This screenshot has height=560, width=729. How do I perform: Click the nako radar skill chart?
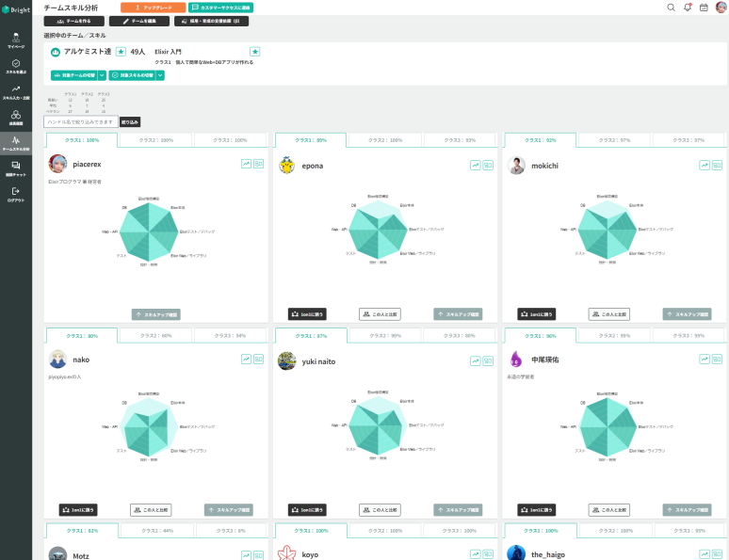[149, 426]
